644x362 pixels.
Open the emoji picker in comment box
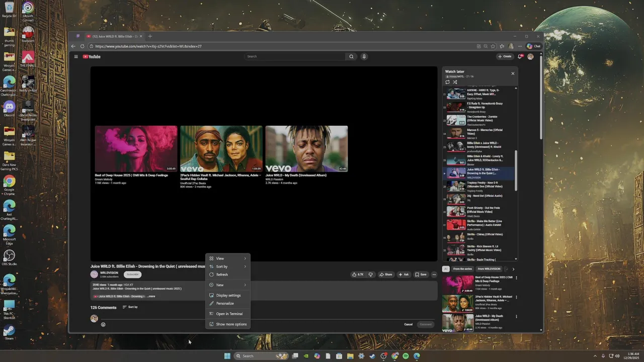pyautogui.click(x=103, y=324)
